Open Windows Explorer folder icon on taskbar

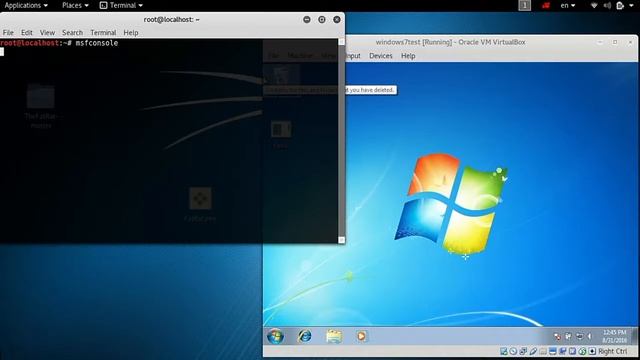tap(334, 336)
